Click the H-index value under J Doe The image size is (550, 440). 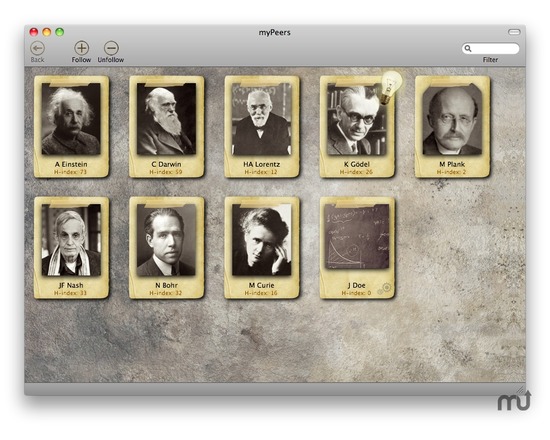(x=356, y=293)
